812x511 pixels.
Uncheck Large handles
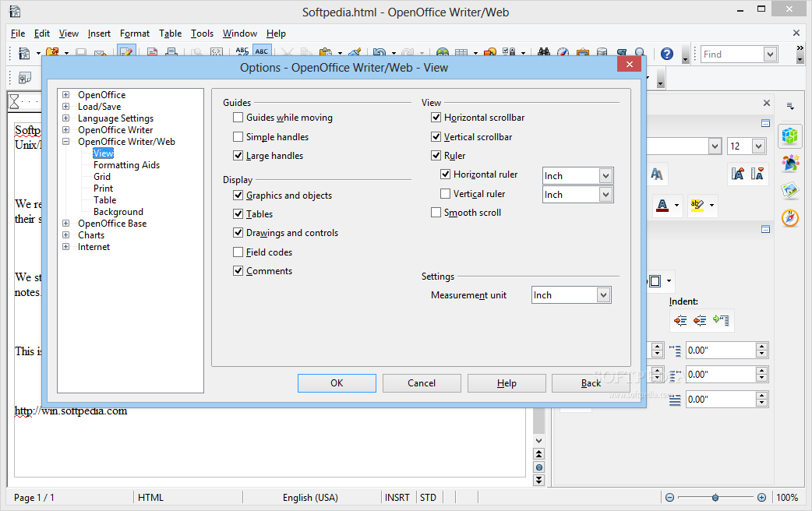(x=238, y=155)
